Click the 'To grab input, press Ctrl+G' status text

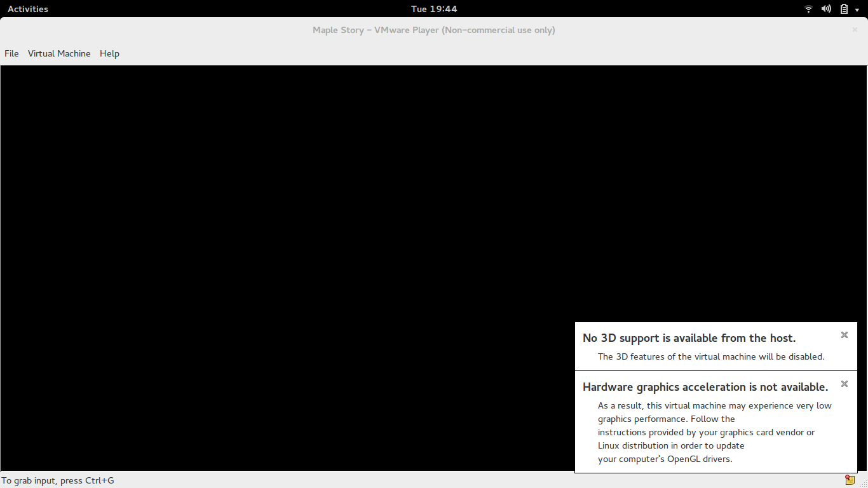(x=58, y=480)
